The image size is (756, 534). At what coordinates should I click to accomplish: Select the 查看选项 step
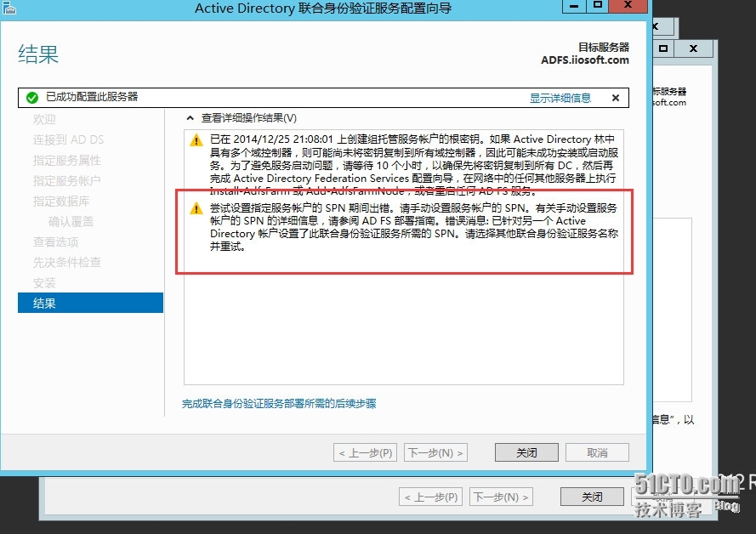[x=55, y=242]
